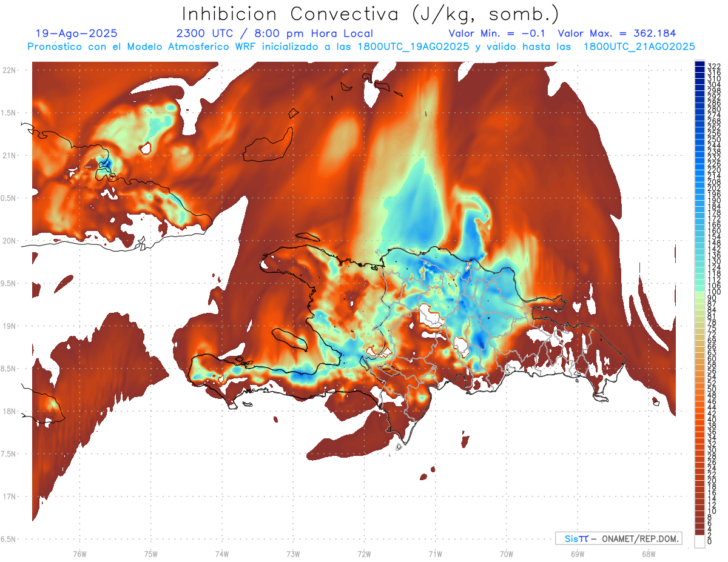Click the 72W longitude axis label
Screen dimensions: 728x562
pos(364,554)
